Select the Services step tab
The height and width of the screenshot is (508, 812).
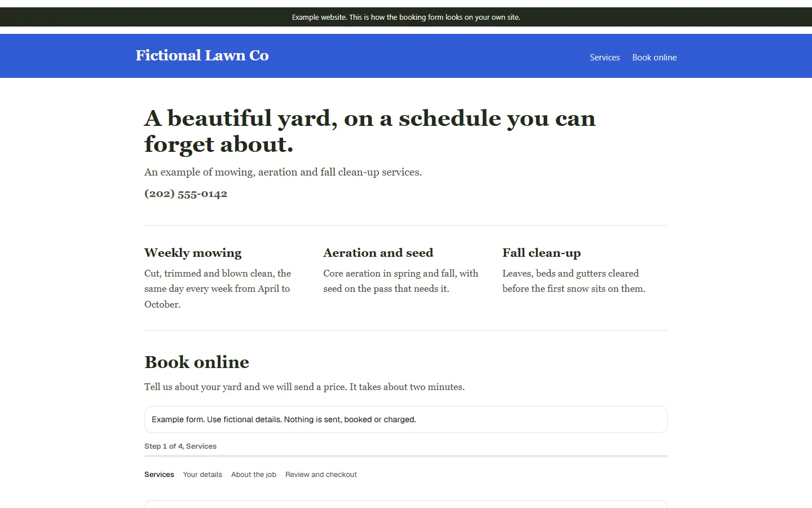159,475
